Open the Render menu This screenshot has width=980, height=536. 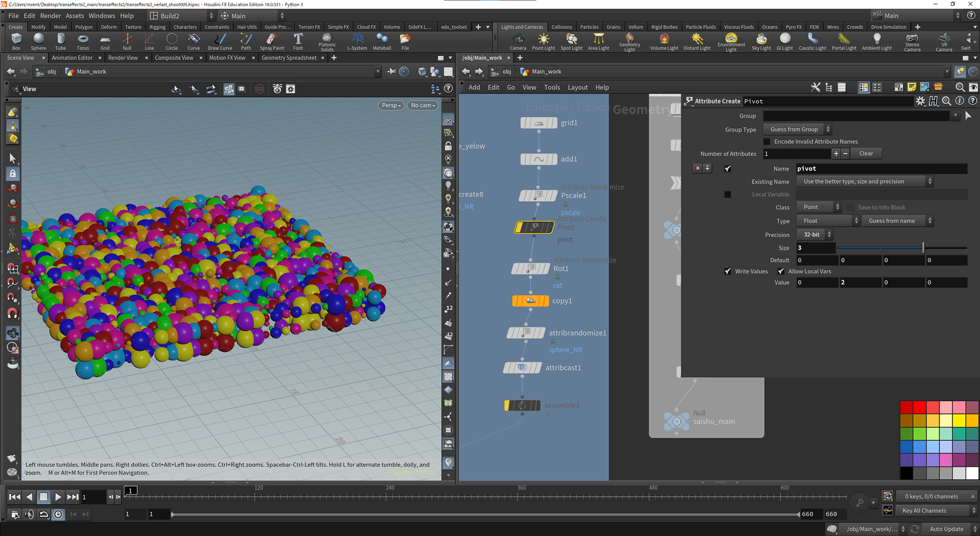pyautogui.click(x=51, y=16)
